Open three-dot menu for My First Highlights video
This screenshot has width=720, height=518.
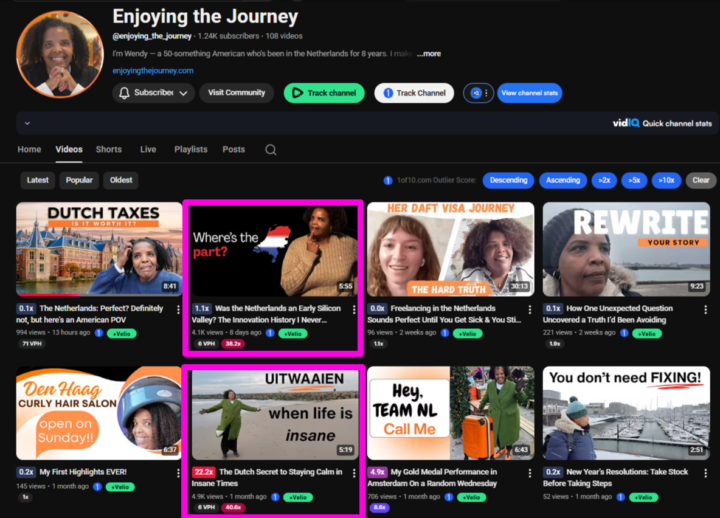click(178, 473)
